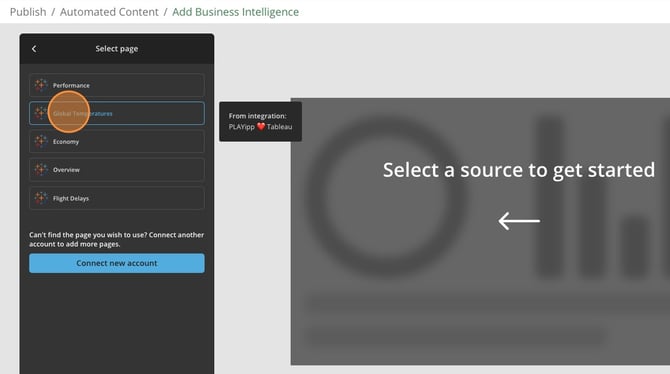The width and height of the screenshot is (670, 374).
Task: Choose the Global Temperatures page
Action: (x=117, y=113)
